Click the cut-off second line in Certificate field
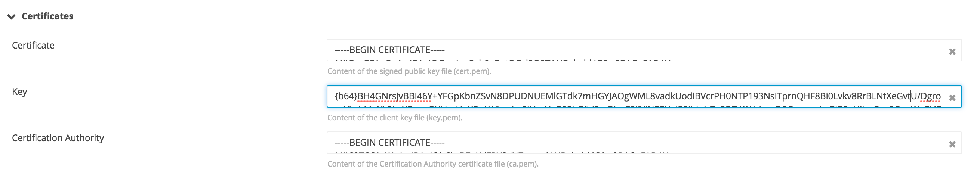 [502, 59]
